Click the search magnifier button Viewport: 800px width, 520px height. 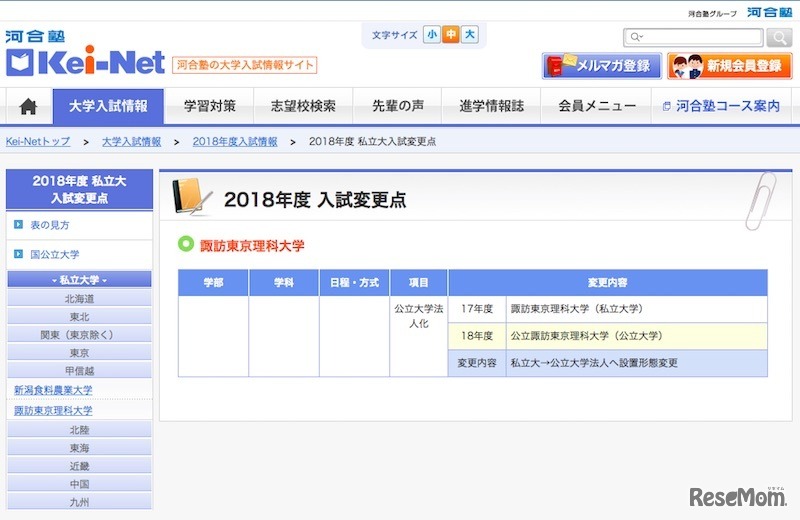click(779, 37)
